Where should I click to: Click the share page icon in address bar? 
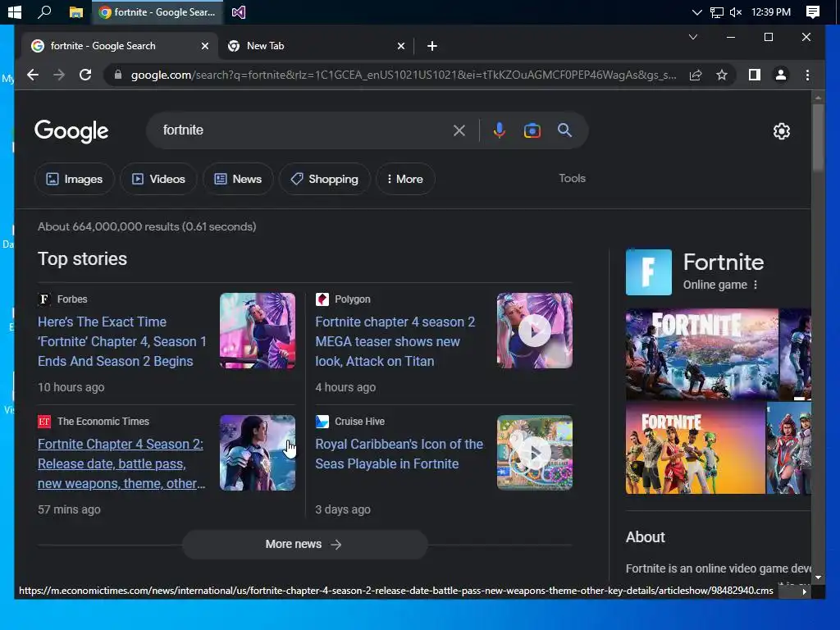point(696,75)
